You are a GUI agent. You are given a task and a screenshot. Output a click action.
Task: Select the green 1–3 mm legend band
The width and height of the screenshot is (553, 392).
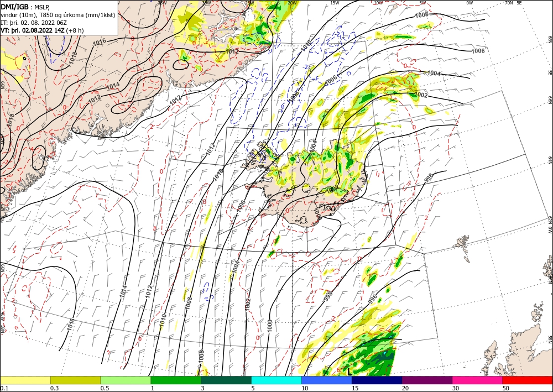[176, 380]
